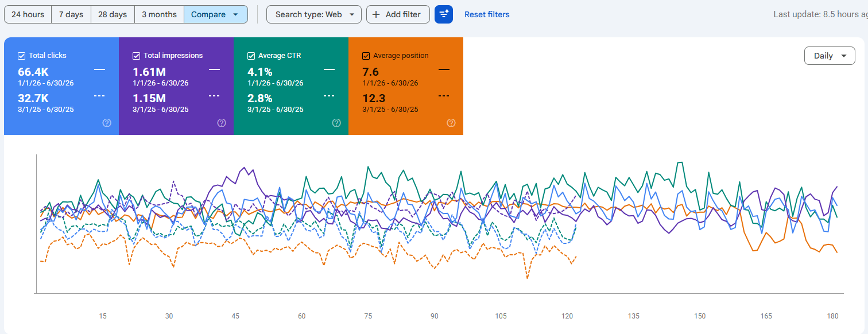Viewport: 868px width, 334px height.
Task: Click the blue filter sparkle icon button
Action: point(444,14)
